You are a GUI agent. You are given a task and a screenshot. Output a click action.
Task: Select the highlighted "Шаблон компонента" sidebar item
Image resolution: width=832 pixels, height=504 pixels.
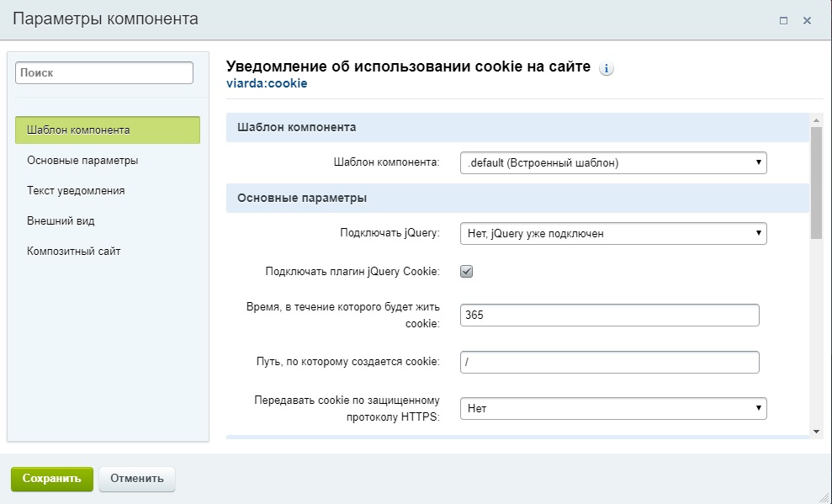pyautogui.click(x=81, y=130)
